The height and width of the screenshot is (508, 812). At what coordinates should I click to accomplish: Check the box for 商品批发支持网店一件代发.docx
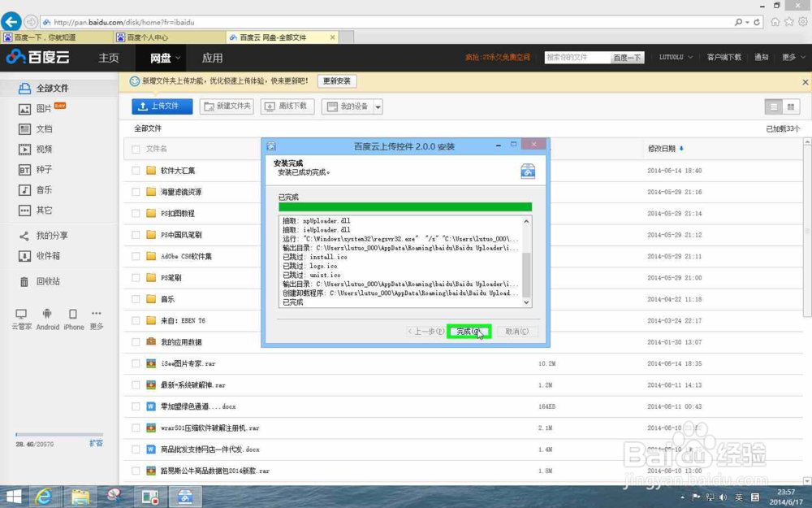tap(136, 449)
